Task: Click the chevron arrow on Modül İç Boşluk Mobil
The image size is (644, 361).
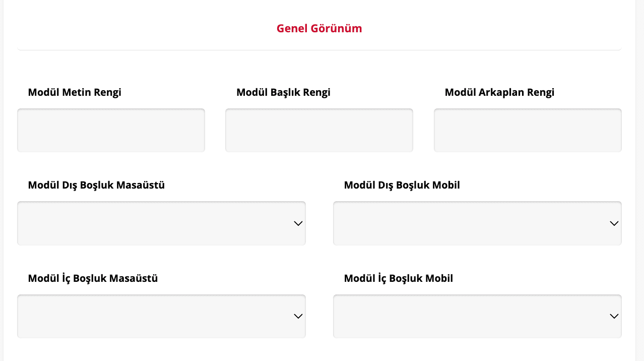Action: (614, 316)
